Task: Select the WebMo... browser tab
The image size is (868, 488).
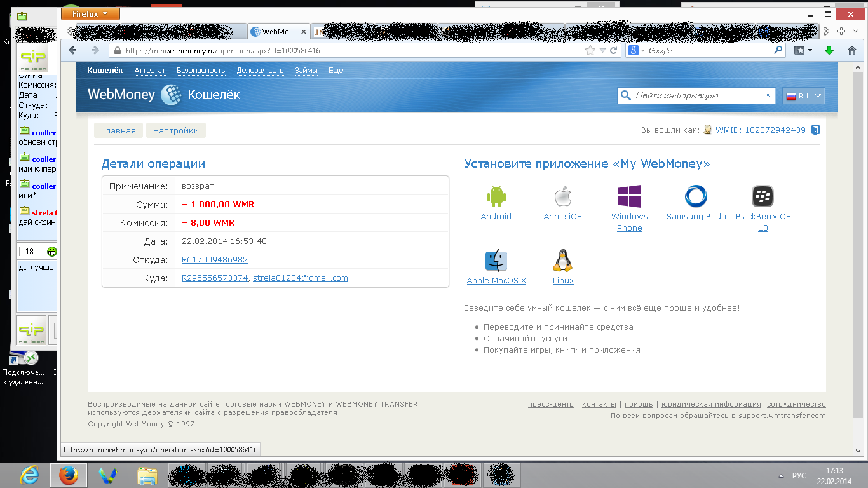Action: point(278,31)
